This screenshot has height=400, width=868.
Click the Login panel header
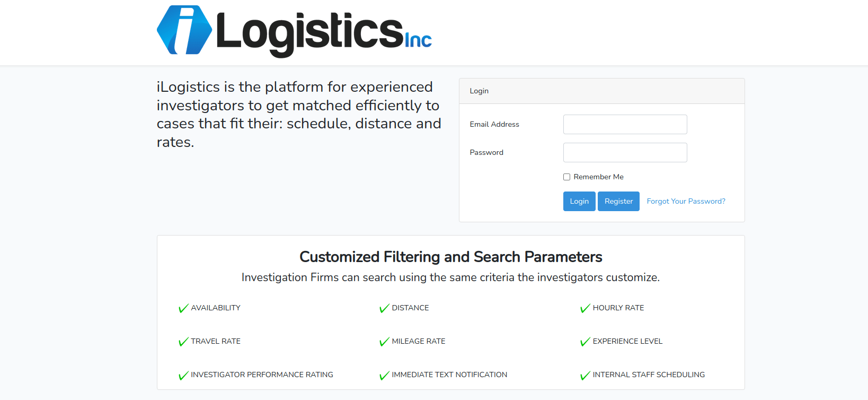click(x=601, y=91)
